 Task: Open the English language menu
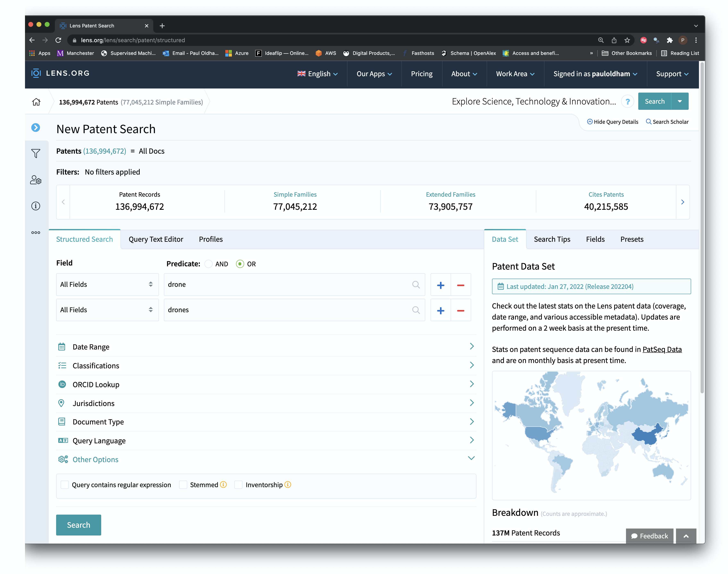[x=318, y=74]
